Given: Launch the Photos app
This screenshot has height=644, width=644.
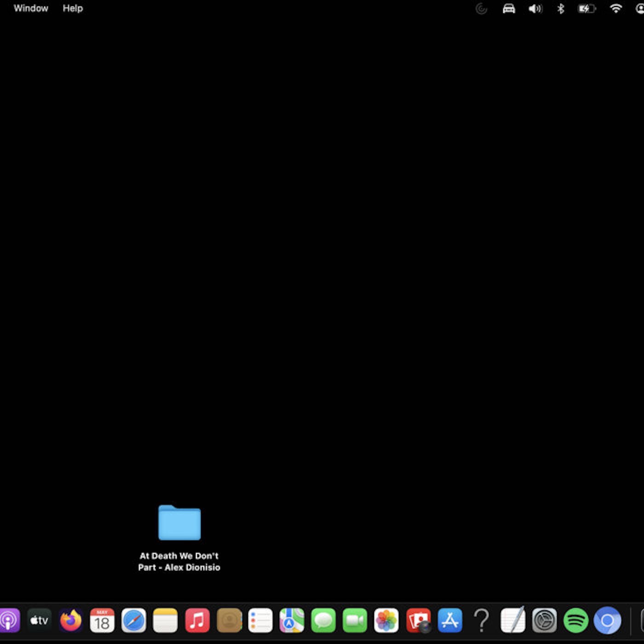Looking at the screenshot, I should [386, 621].
